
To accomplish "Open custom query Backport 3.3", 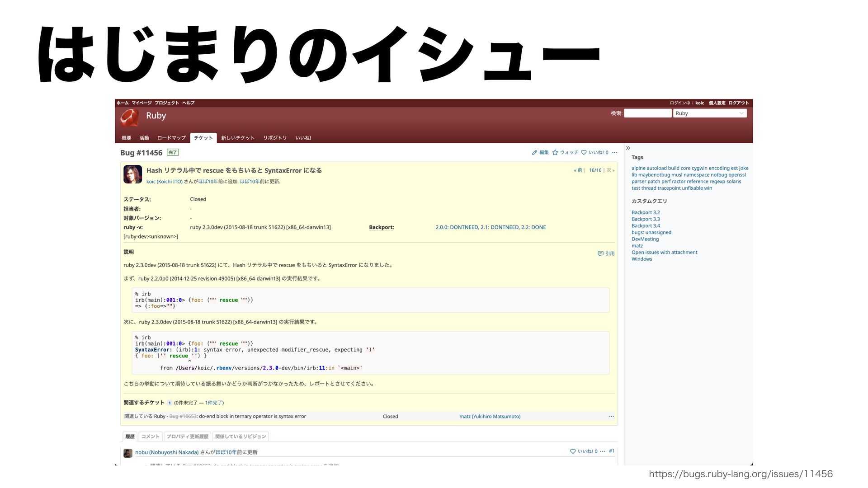I will tap(646, 219).
